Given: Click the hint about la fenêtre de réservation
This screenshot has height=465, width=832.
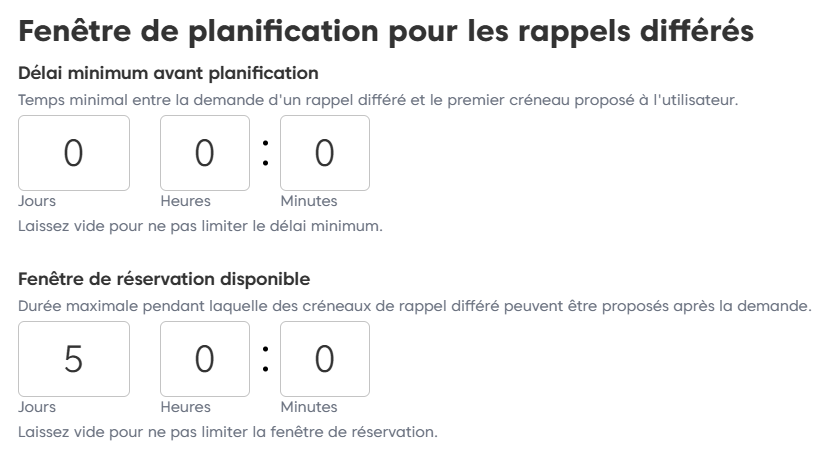Looking at the screenshot, I should pos(228,432).
